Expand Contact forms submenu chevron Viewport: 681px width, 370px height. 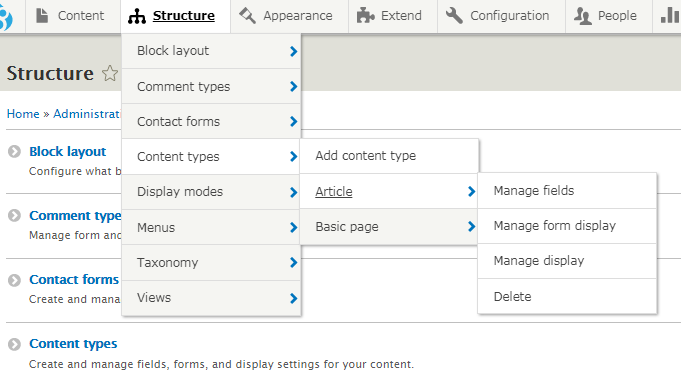(294, 122)
